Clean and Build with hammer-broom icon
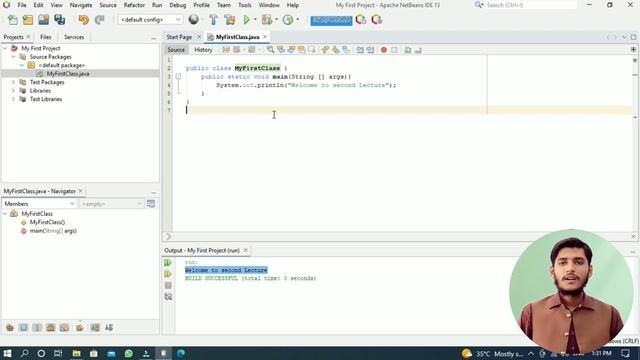Image resolution: width=640 pixels, height=360 pixels. 230,20
